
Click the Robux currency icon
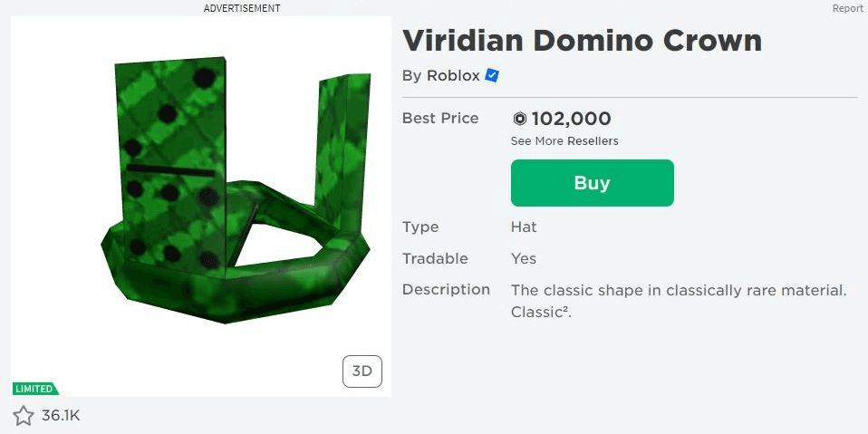click(x=519, y=119)
